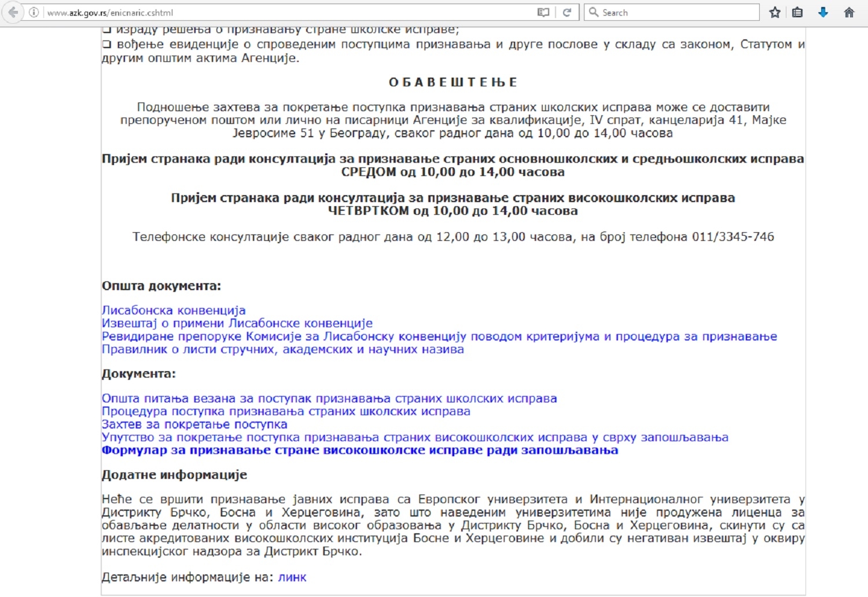This screenshot has height=597, width=868.
Task: Click the bullet line вођење евиденције о спроведеним
Action: click(453, 51)
